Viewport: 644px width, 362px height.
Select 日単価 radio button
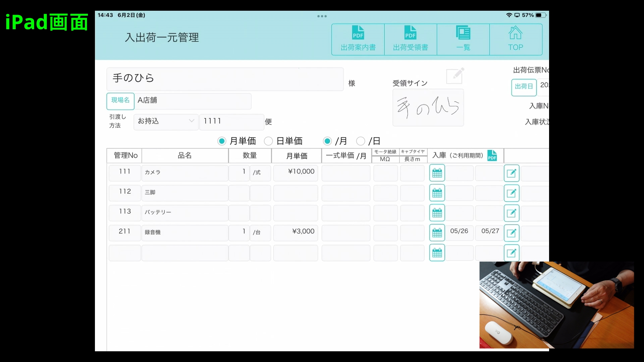[268, 141]
